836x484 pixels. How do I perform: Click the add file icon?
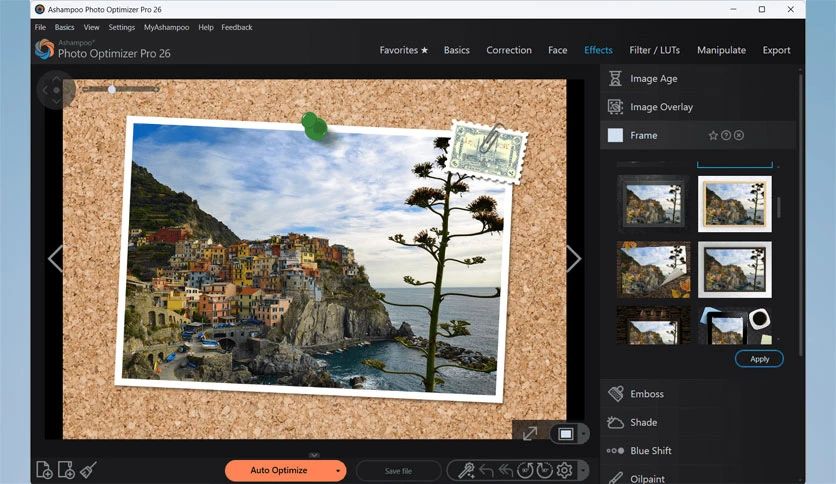[x=44, y=470]
